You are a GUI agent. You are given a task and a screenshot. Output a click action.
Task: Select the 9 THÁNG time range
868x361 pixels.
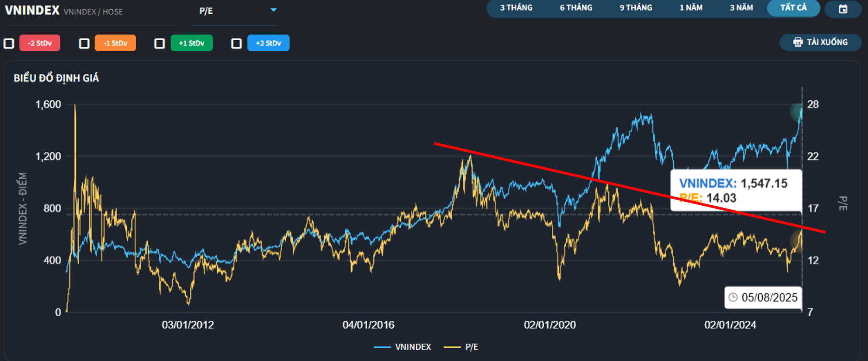click(x=636, y=8)
